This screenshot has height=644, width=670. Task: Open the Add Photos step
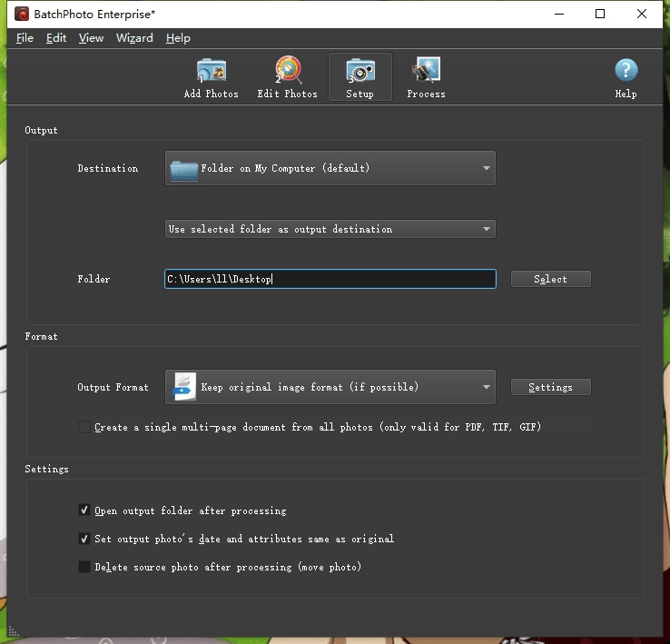point(212,78)
